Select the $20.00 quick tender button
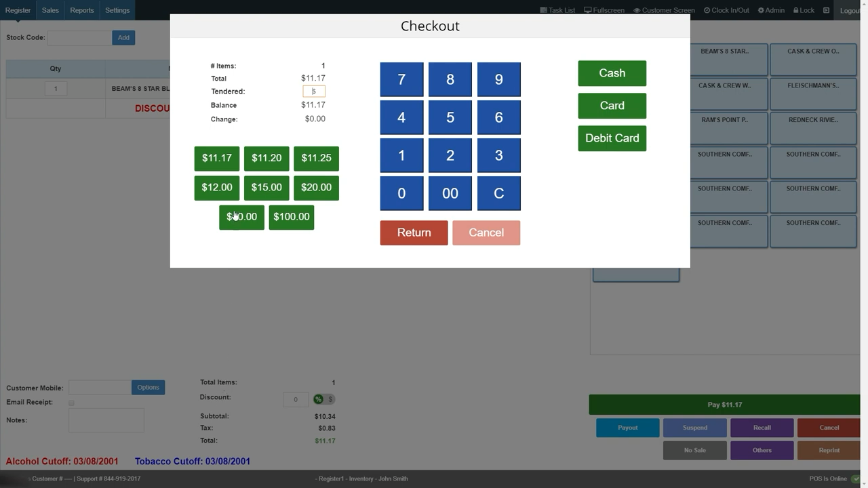 click(x=316, y=188)
